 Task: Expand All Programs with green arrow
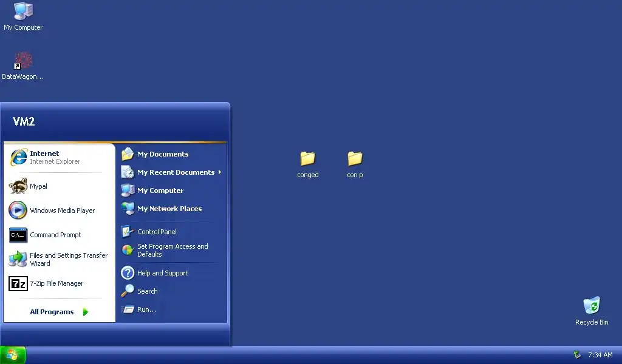point(85,312)
